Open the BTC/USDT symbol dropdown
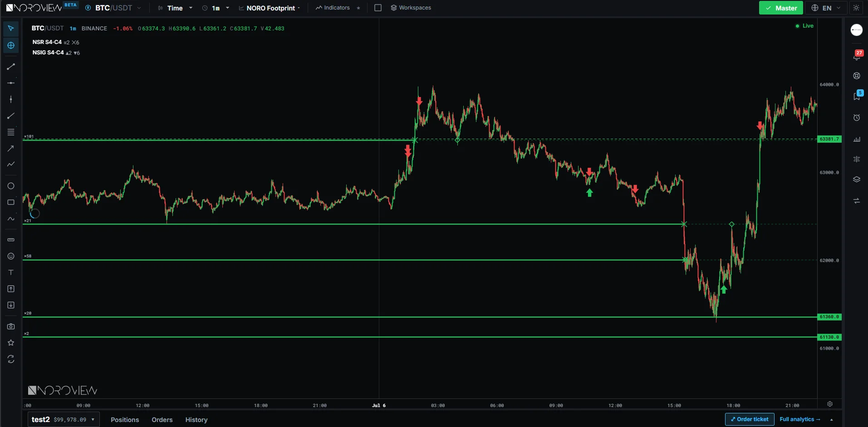Viewport: 868px width, 427px height. 113,8
